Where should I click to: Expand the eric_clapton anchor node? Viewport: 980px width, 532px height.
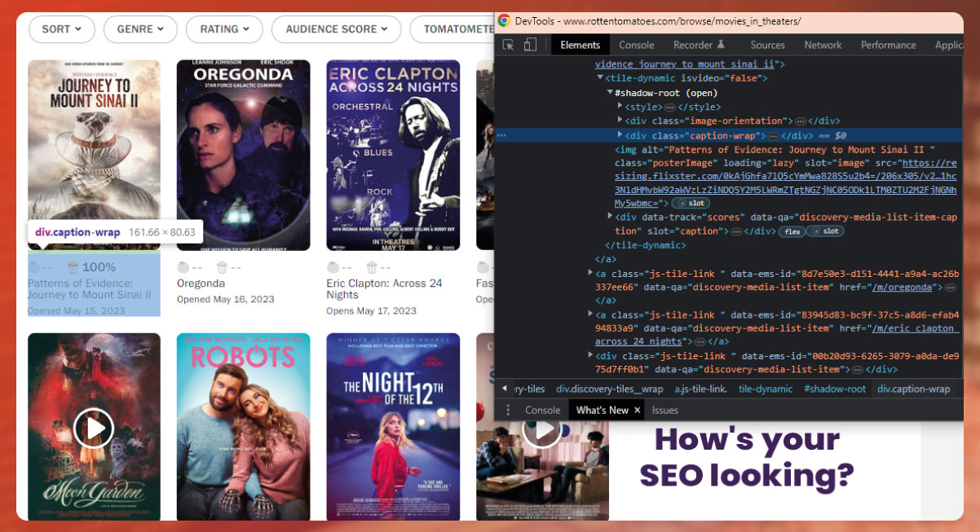pyautogui.click(x=590, y=314)
